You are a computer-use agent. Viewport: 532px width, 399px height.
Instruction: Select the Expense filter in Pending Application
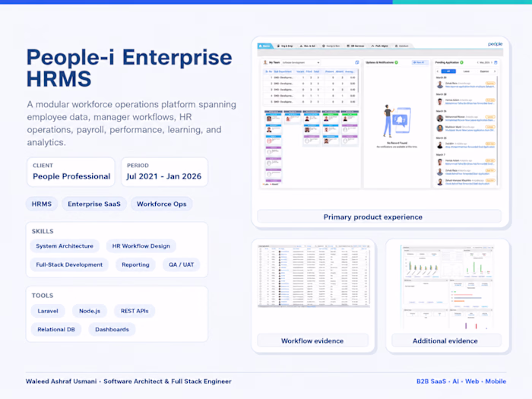(484, 71)
